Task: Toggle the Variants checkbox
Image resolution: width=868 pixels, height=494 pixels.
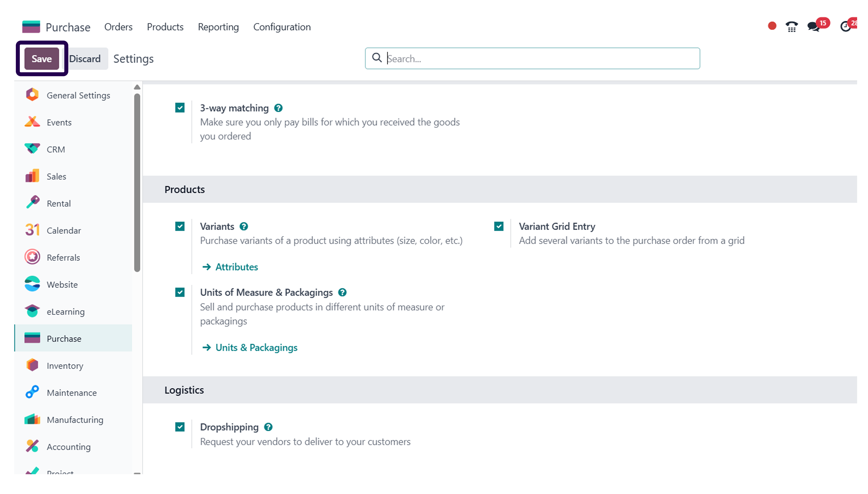Action: pos(180,226)
